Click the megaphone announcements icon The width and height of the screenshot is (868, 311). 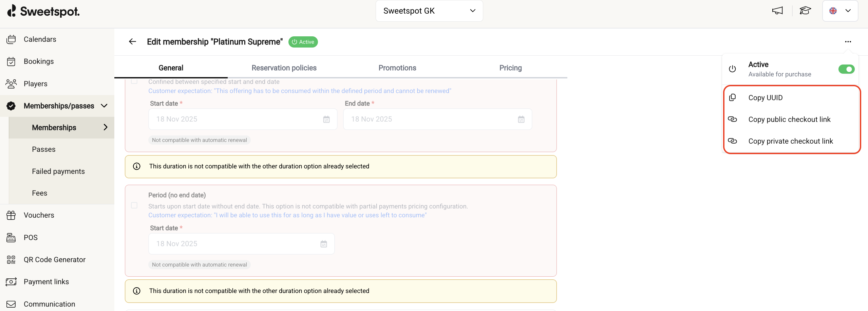coord(777,11)
